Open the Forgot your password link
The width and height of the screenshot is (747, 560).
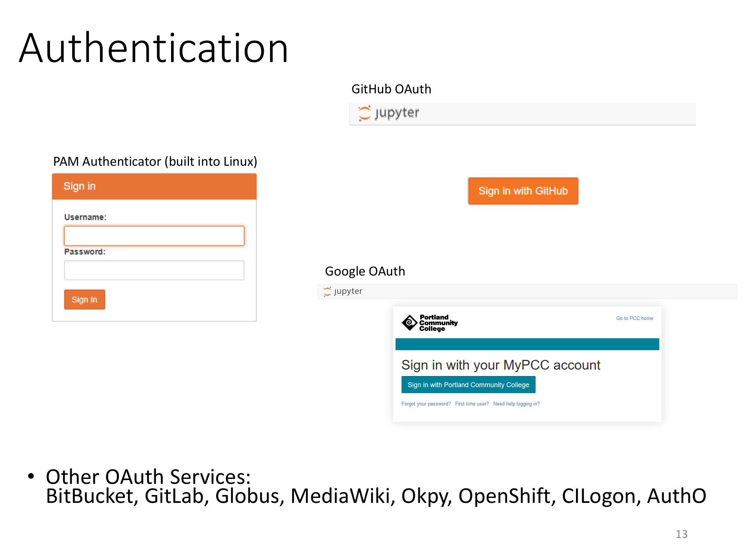426,404
